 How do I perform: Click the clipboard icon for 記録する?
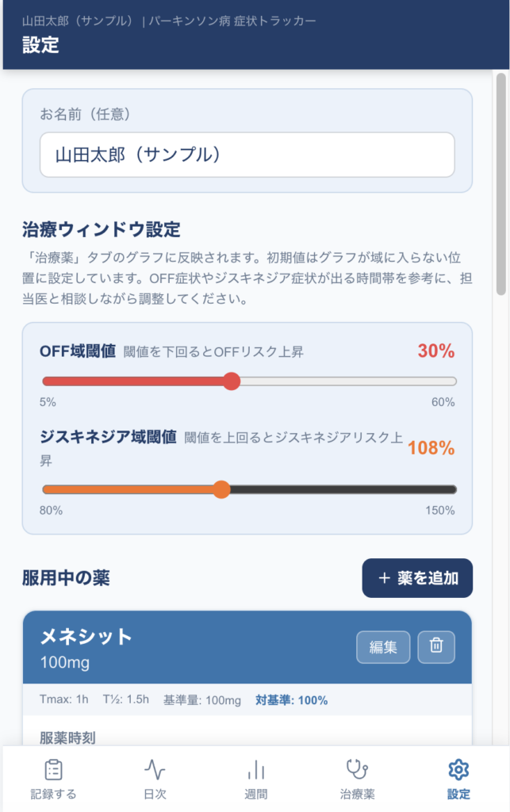[54, 769]
